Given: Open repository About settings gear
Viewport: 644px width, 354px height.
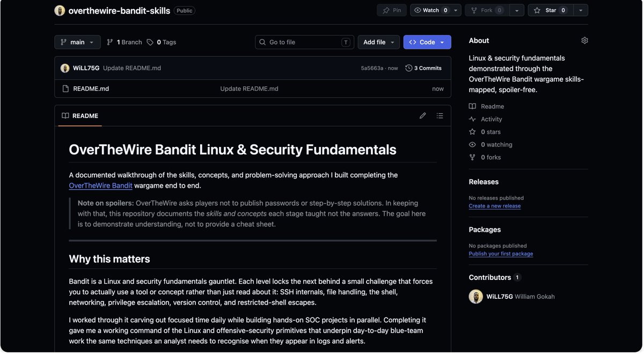Looking at the screenshot, I should [584, 41].
